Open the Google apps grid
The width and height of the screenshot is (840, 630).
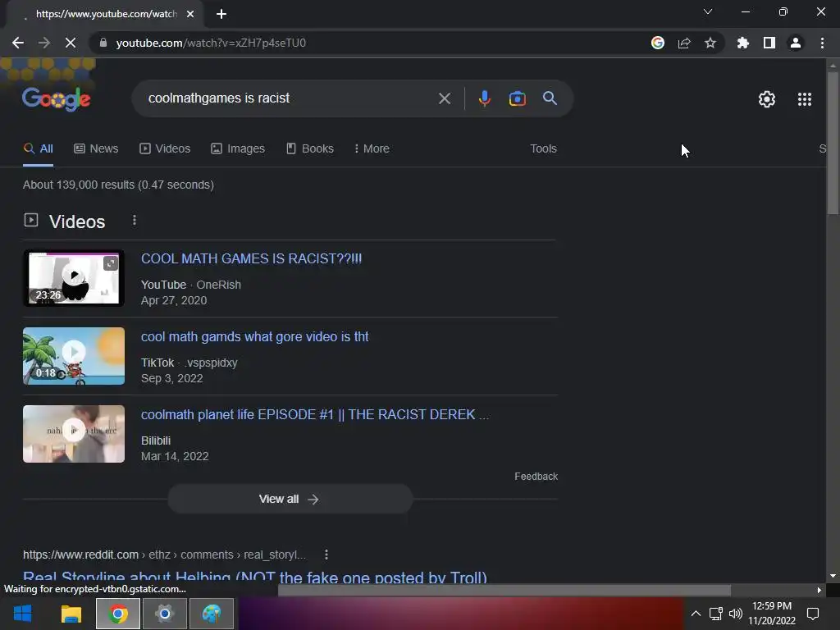coord(805,99)
